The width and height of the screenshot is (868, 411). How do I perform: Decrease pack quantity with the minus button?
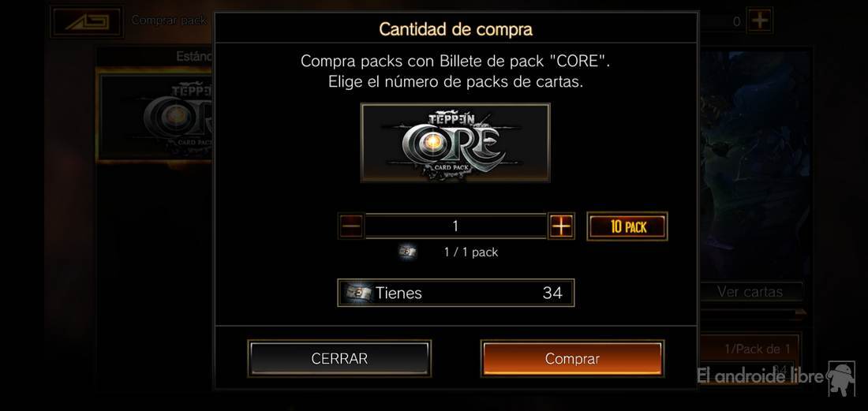[x=351, y=226]
